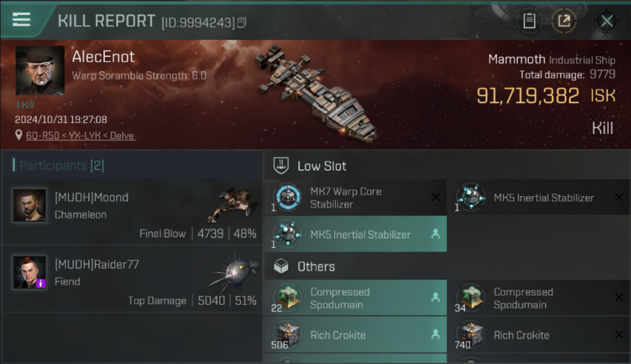Click the share export icon
Viewport: 631px width, 364px height.
(x=564, y=21)
